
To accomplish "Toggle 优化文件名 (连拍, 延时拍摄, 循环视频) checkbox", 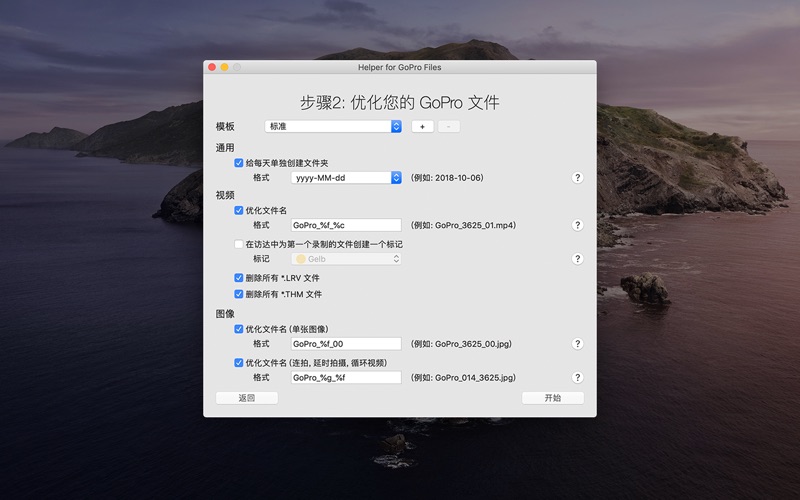I will pos(238,363).
